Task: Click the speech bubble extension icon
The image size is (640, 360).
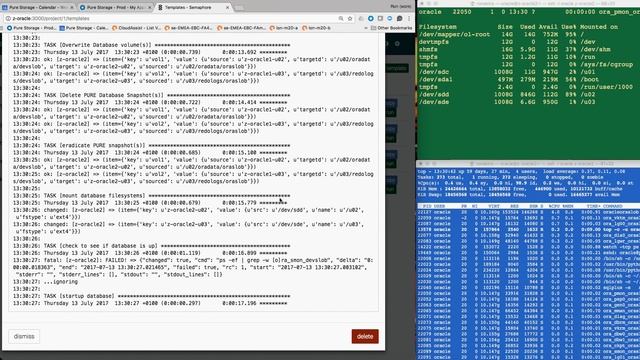Action: pyautogui.click(x=400, y=18)
